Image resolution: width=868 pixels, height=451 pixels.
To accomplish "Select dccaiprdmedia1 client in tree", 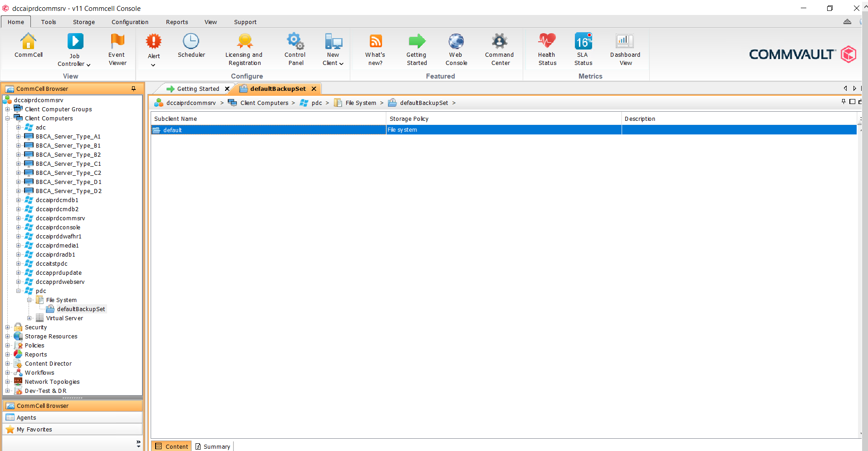I will [57, 245].
